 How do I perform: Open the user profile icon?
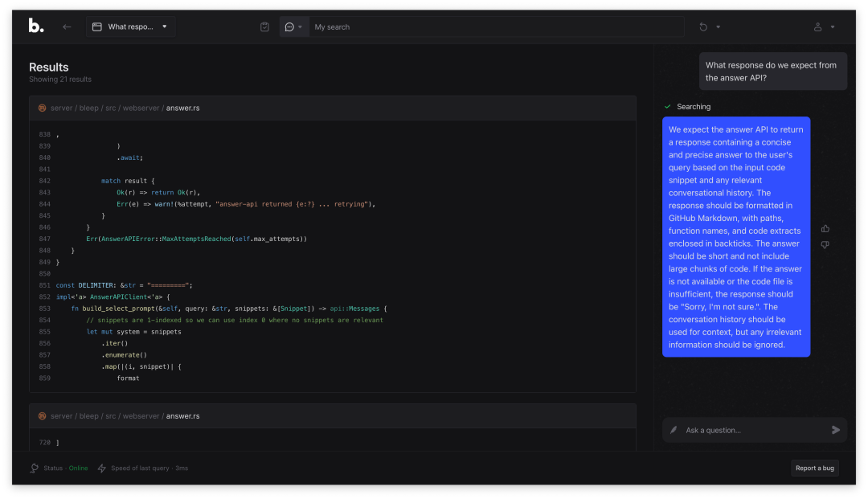pyautogui.click(x=817, y=27)
